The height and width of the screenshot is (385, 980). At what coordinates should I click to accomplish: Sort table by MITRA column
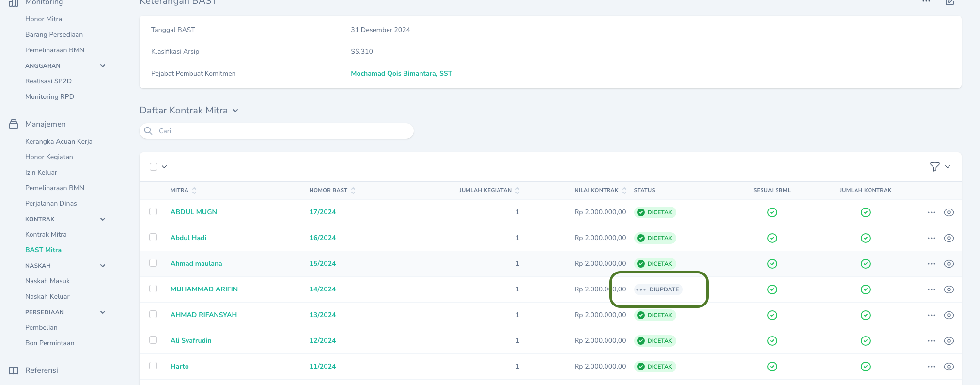coord(184,191)
